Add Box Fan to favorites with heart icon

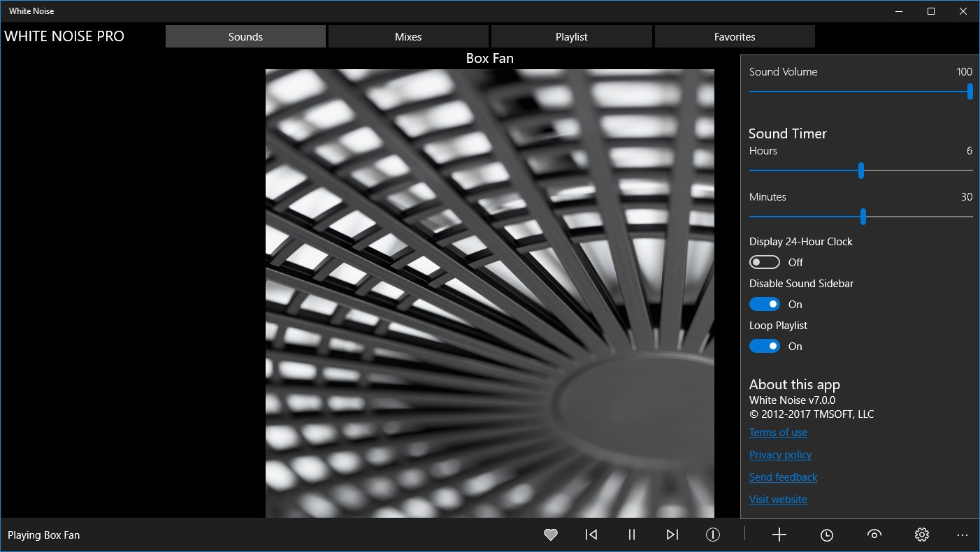tap(551, 535)
